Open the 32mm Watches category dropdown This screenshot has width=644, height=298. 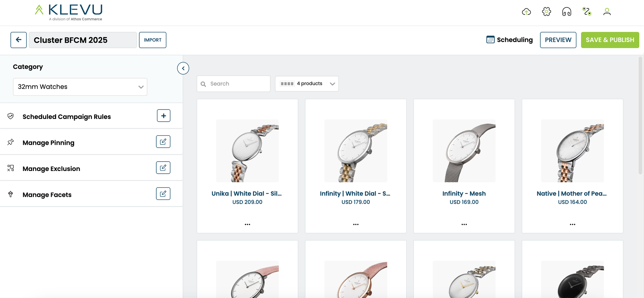(x=80, y=87)
